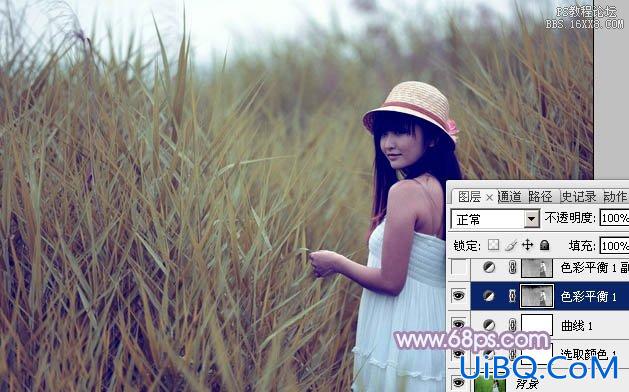Select the white mask thumbnail of 曲线 1

tap(537, 324)
